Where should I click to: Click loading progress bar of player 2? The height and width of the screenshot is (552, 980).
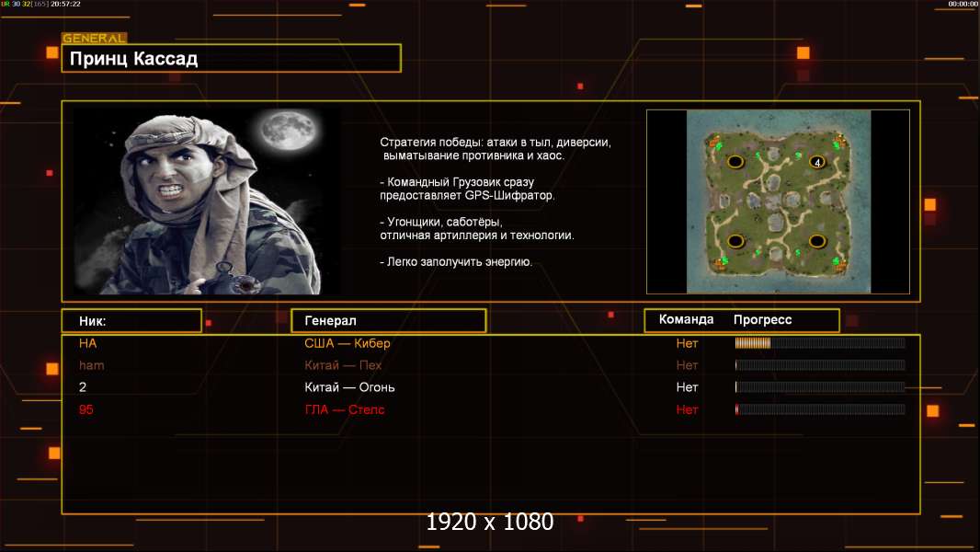820,387
